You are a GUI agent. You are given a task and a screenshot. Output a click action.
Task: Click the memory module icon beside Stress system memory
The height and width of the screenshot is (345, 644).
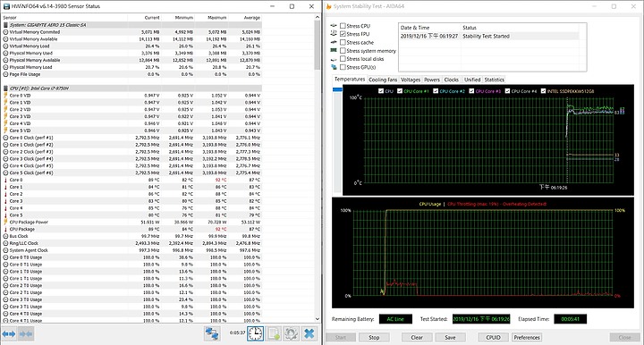click(334, 50)
